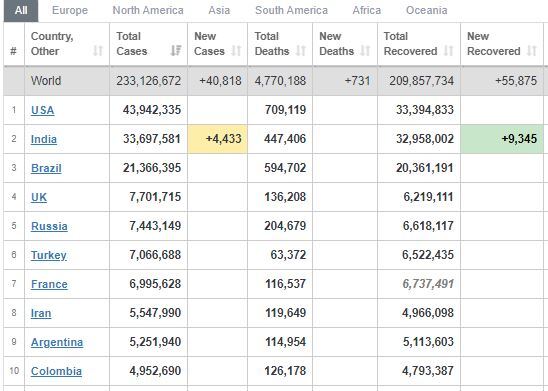Click India new cases +4,433 cell
Viewport: 548px width, 391px height.
pos(217,139)
